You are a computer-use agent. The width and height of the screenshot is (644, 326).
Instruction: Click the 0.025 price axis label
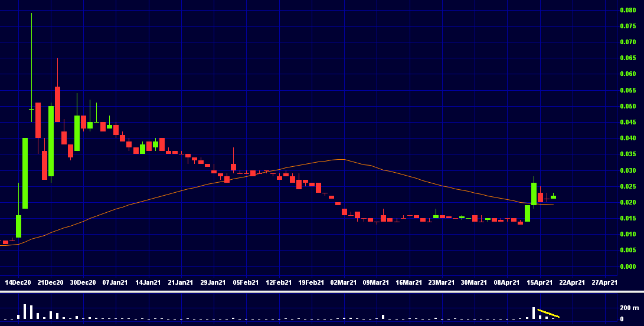coord(627,186)
